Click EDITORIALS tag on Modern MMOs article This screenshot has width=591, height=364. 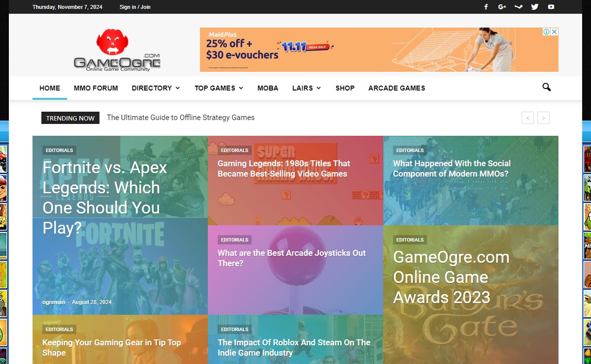pyautogui.click(x=410, y=151)
